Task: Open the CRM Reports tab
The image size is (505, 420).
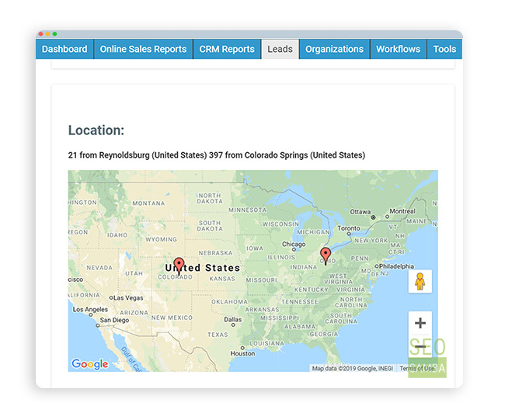Action: coord(227,49)
